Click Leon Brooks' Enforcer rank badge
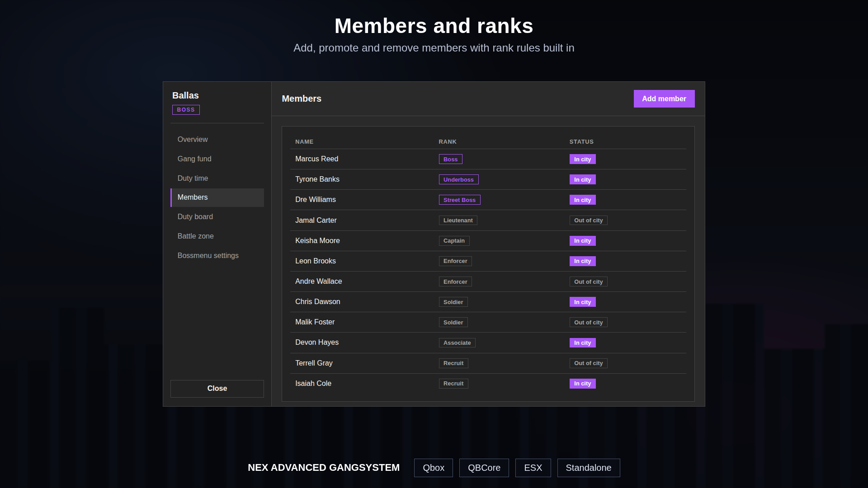Screen dimensions: 868x488 [455, 261]
